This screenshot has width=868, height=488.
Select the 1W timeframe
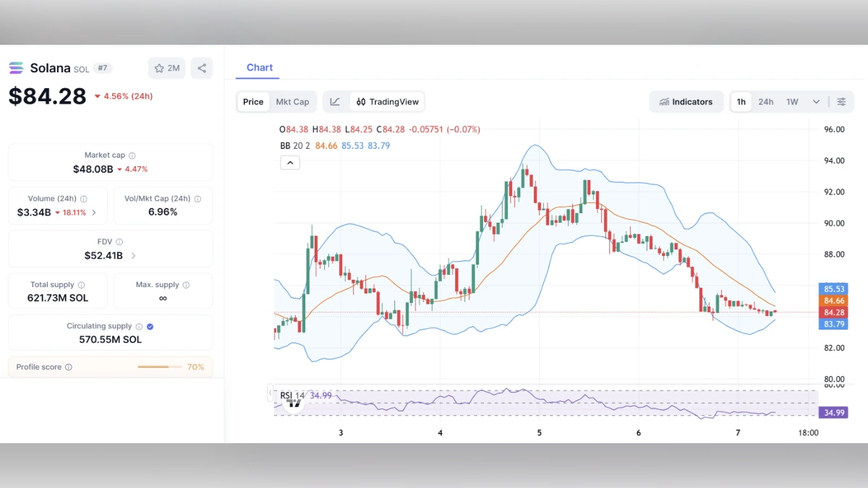792,102
